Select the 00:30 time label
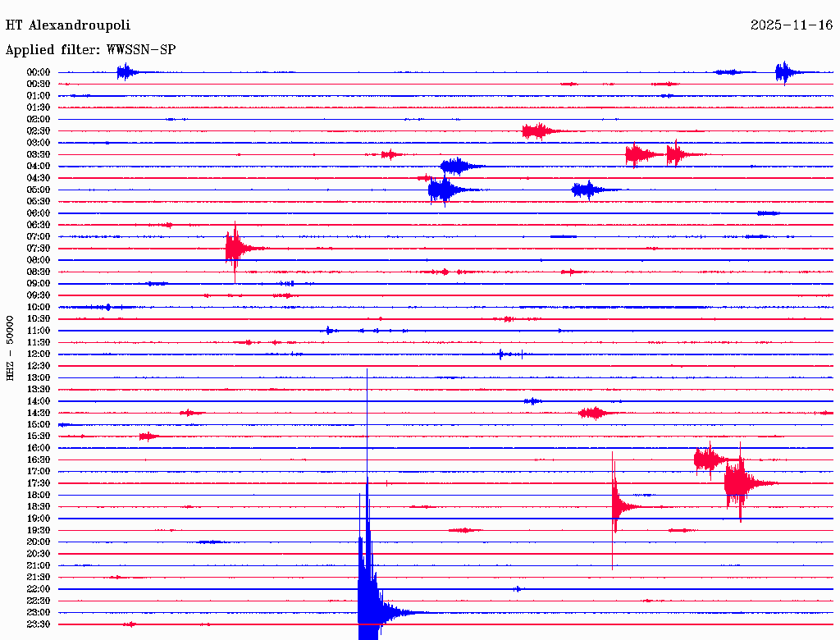This screenshot has height=640, width=840. (39, 85)
